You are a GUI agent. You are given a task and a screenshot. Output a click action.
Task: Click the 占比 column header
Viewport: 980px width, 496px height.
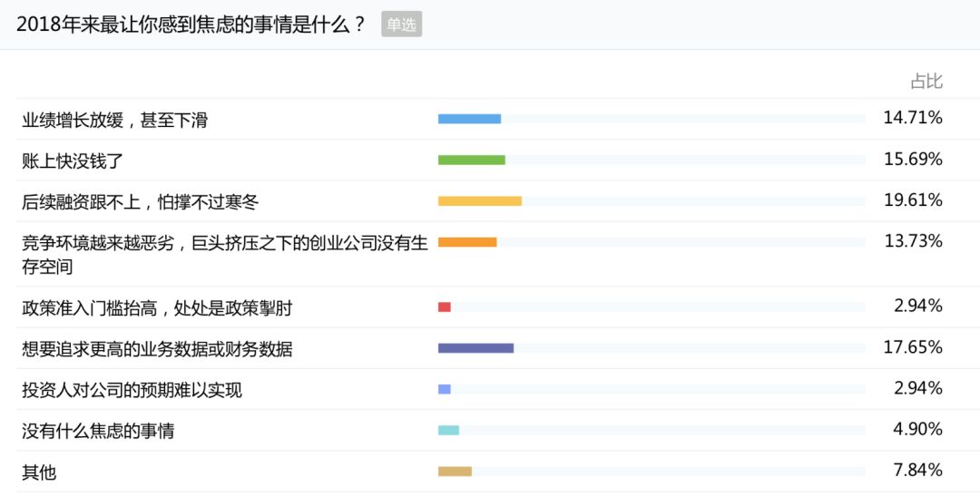point(926,82)
